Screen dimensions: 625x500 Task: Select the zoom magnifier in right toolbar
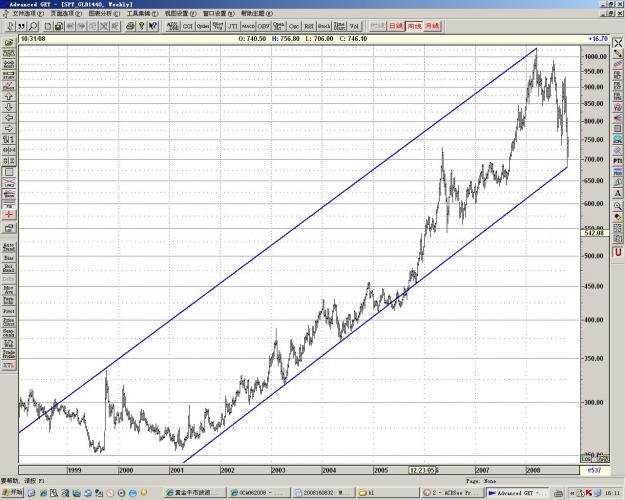[x=617, y=206]
